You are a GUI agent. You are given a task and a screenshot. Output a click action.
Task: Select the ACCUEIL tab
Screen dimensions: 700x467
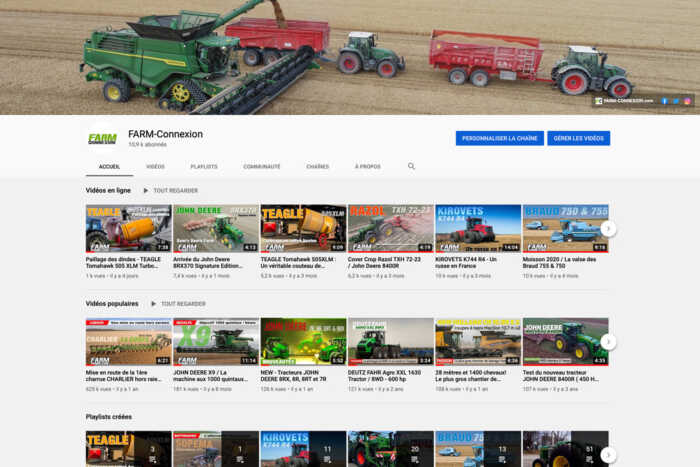pyautogui.click(x=109, y=167)
